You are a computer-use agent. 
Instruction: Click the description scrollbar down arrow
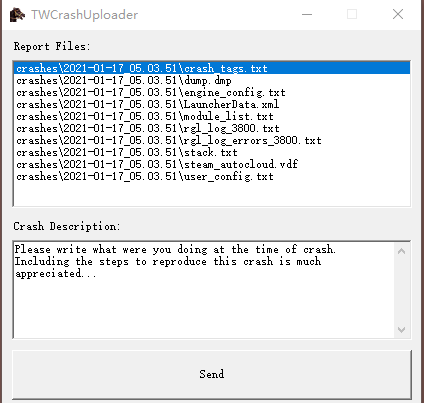402,330
